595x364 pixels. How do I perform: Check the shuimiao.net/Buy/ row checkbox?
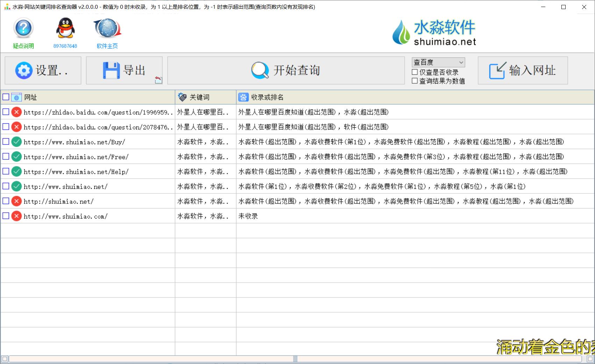pos(6,142)
